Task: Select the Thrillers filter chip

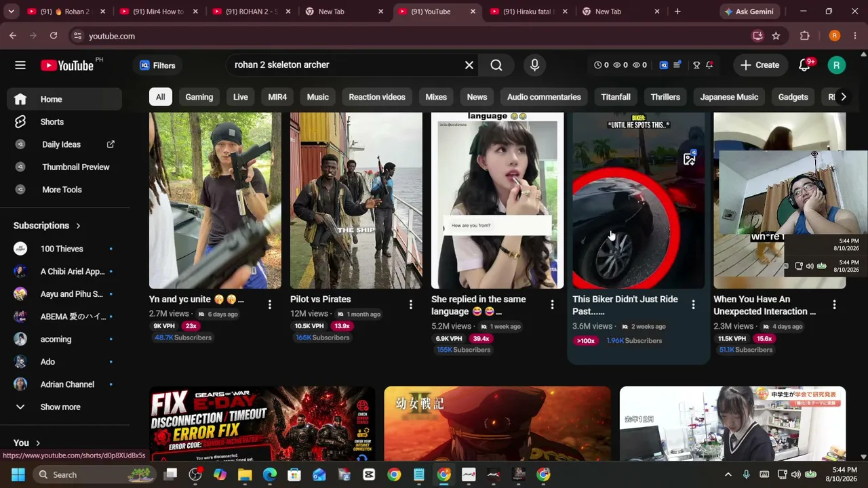Action: pyautogui.click(x=665, y=97)
